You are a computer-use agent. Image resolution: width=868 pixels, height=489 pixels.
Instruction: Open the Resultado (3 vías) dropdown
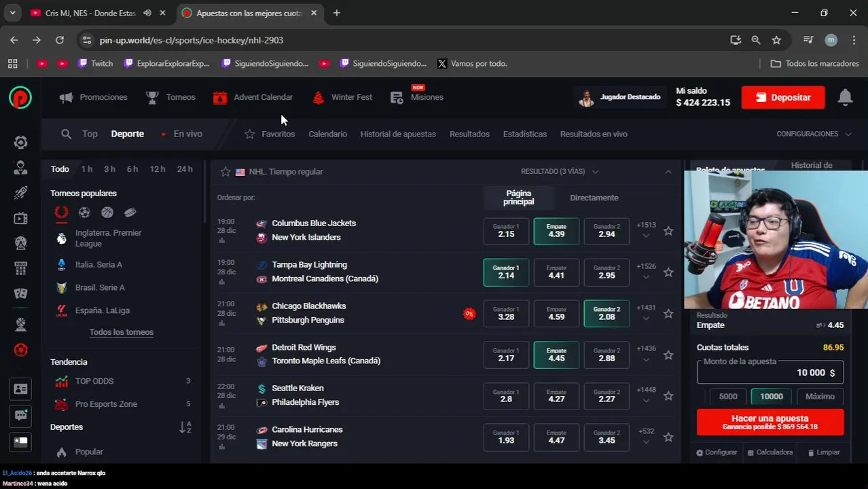pyautogui.click(x=560, y=172)
